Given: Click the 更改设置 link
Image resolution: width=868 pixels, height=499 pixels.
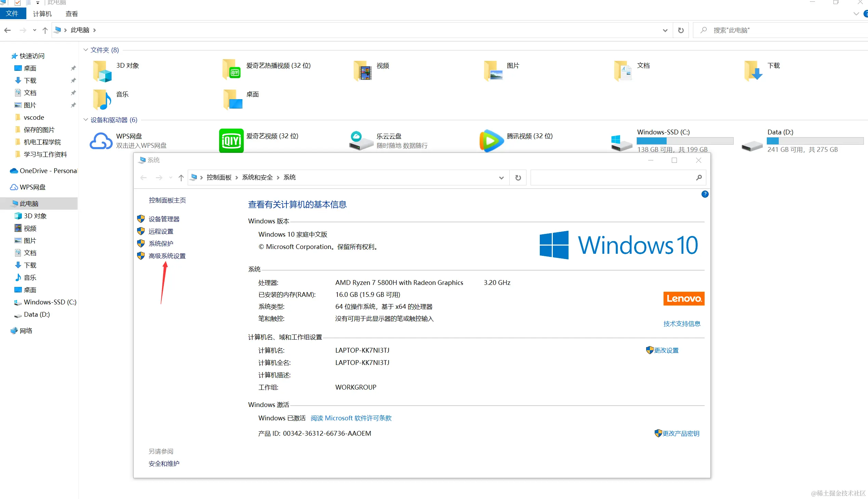Looking at the screenshot, I should (666, 350).
